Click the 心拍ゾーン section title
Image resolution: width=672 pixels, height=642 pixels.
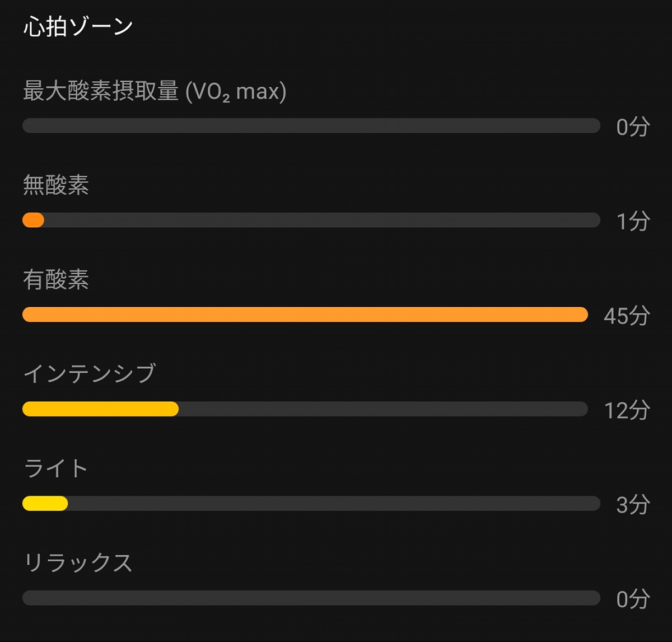(x=78, y=26)
